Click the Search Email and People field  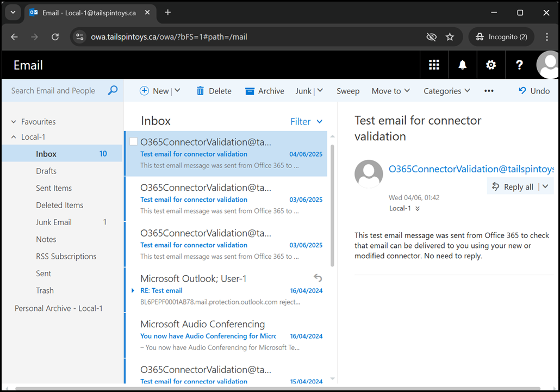[54, 91]
